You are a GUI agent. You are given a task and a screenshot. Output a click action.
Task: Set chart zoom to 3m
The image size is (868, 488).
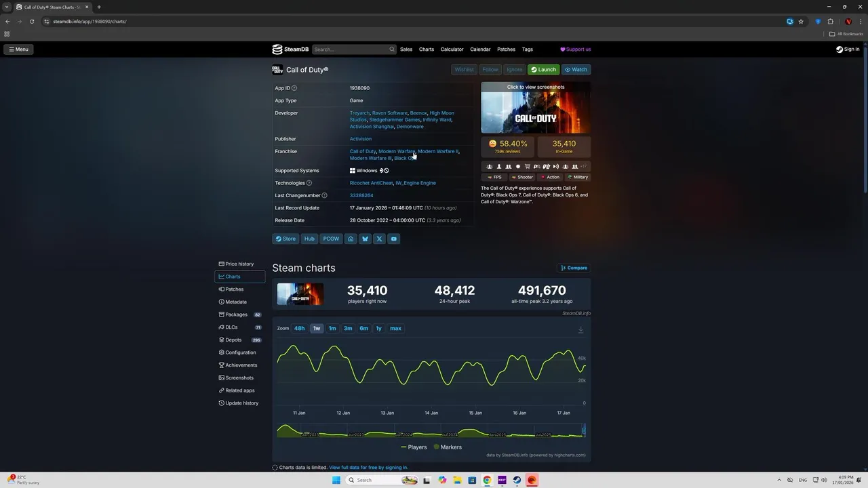coord(348,328)
